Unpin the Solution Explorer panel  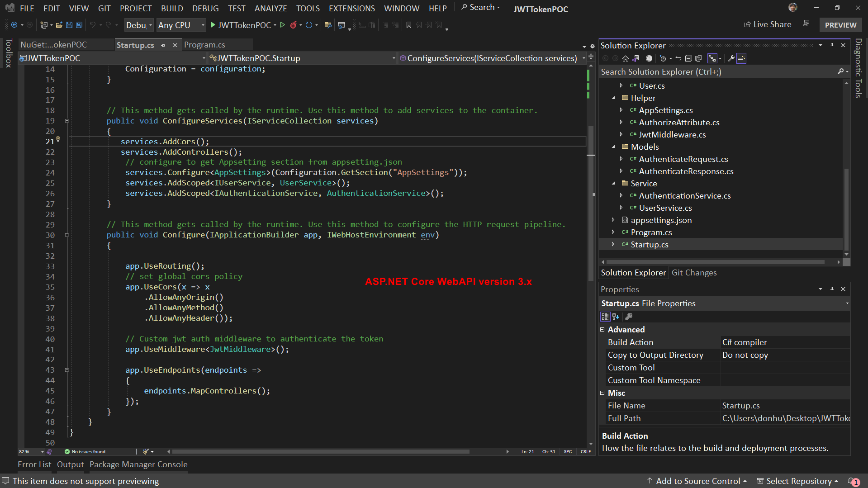pyautogui.click(x=831, y=45)
